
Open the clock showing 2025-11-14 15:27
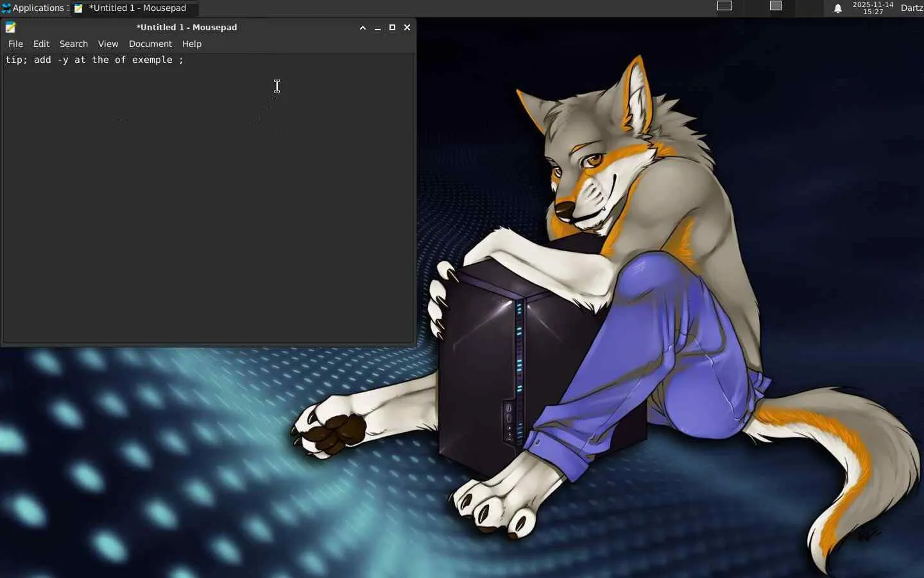pyautogui.click(x=873, y=8)
